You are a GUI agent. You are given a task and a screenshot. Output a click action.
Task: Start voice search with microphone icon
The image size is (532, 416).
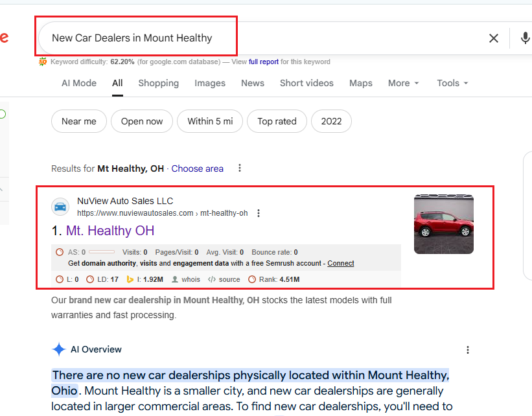tap(525, 38)
